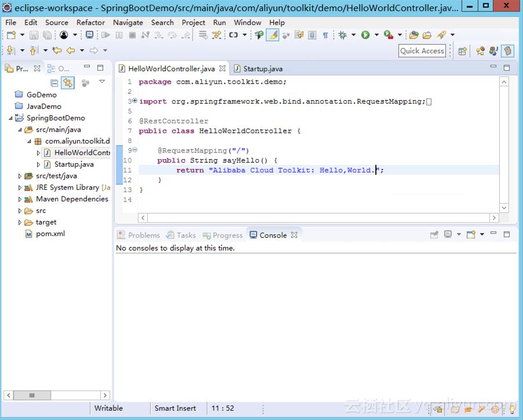The height and width of the screenshot is (420, 523).
Task: Click the Suspend debug icon
Action: click(x=119, y=35)
